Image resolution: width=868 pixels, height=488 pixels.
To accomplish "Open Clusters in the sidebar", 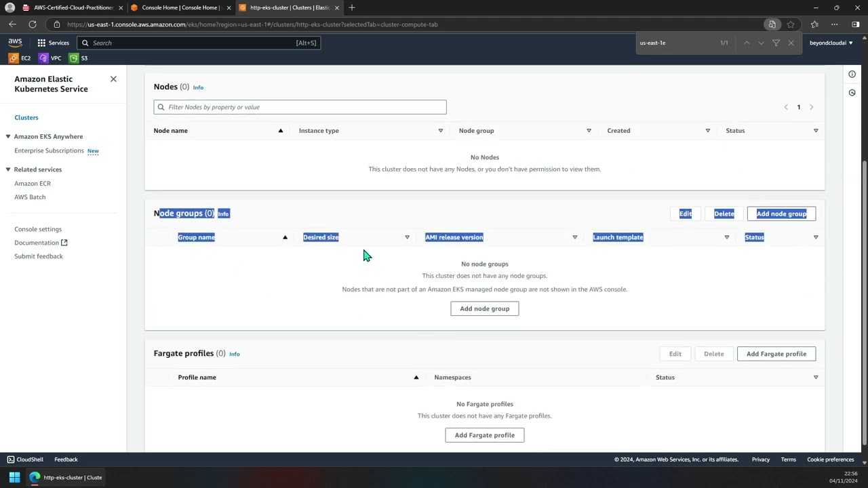I will click(26, 118).
